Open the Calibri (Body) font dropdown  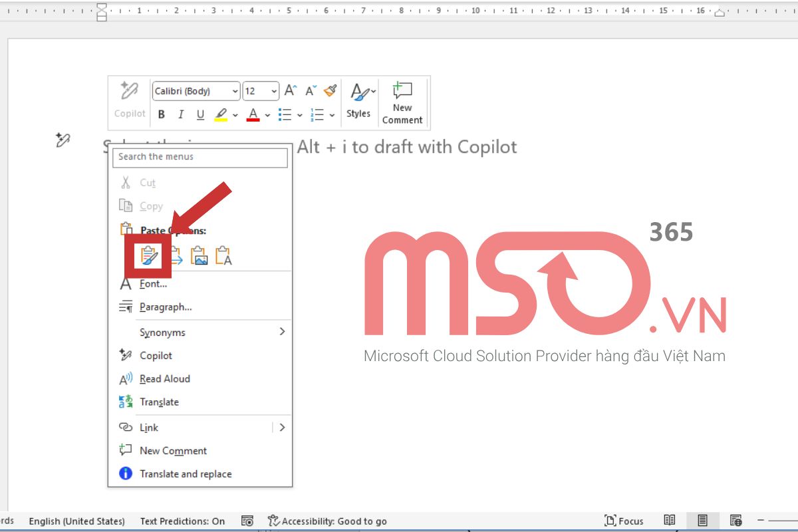[196, 91]
